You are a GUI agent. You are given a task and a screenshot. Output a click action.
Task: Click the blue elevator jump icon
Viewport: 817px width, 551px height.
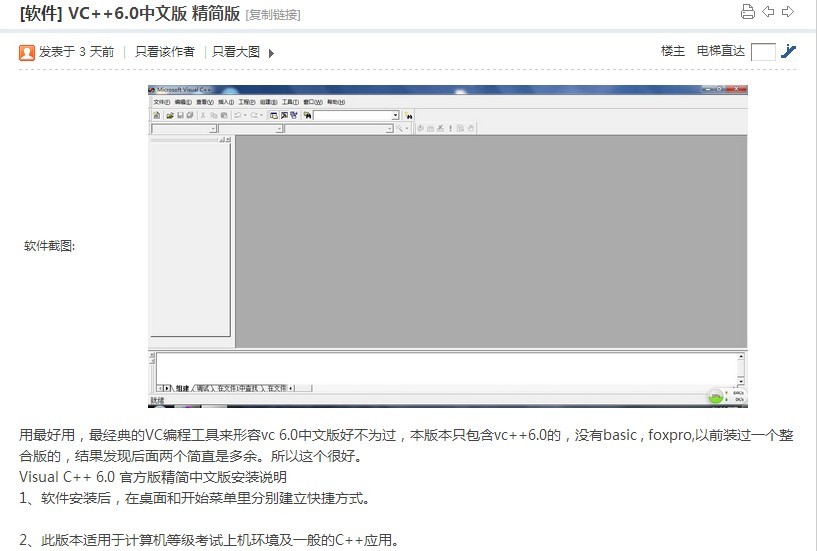788,51
